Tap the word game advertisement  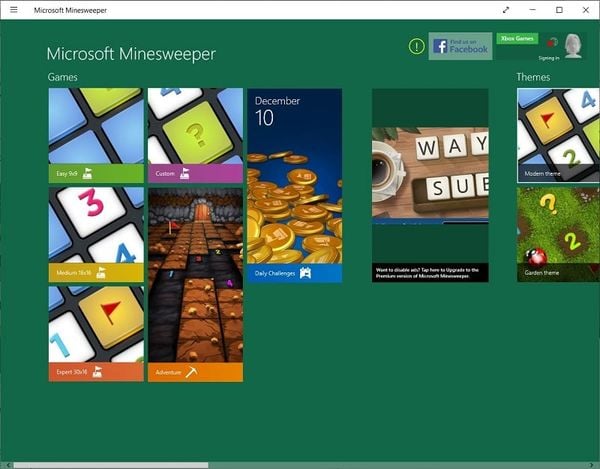point(430,175)
